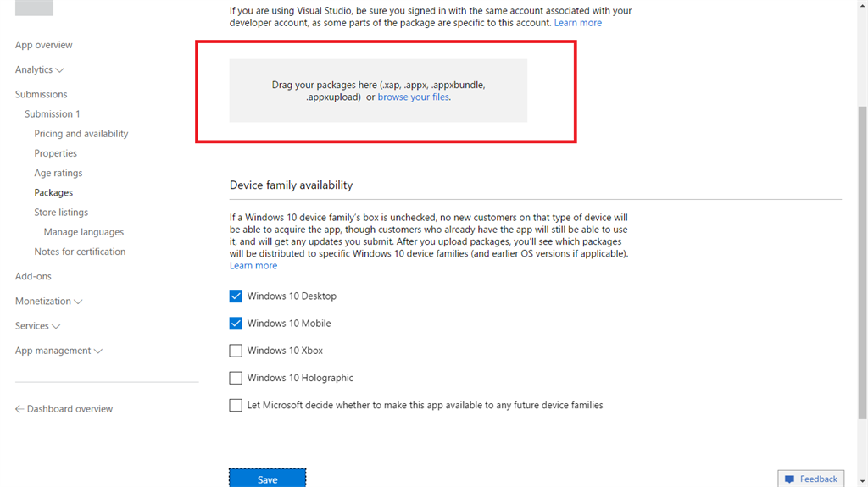Open the Store listings section
Screen dimensions: 868x487
click(61, 213)
